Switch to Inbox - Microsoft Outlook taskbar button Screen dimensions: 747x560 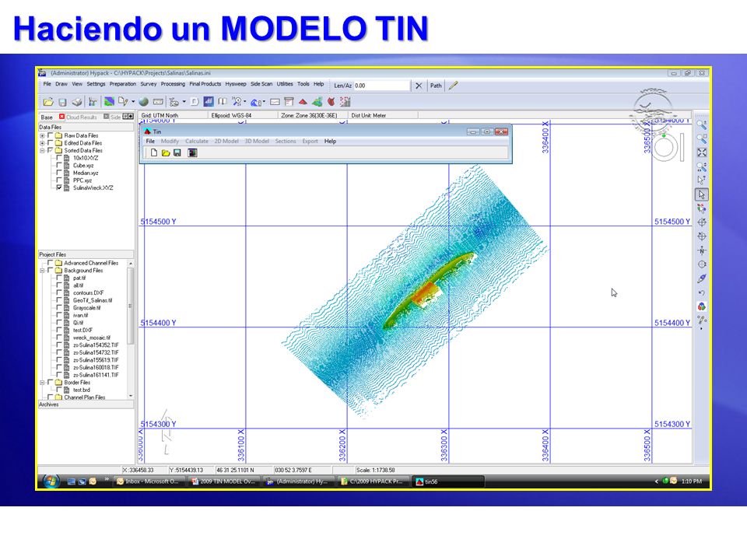(x=148, y=481)
